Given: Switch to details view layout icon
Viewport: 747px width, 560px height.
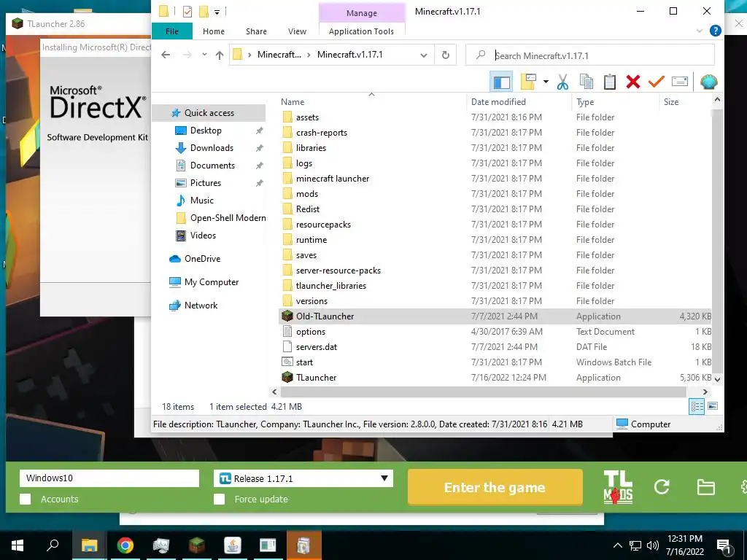Looking at the screenshot, I should click(697, 407).
